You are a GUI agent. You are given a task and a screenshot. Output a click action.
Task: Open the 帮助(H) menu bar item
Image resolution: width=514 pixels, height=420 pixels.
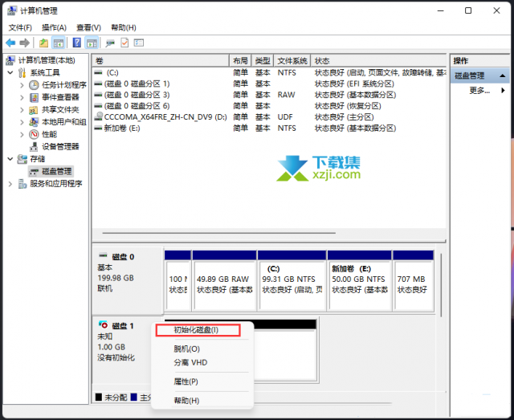124,27
